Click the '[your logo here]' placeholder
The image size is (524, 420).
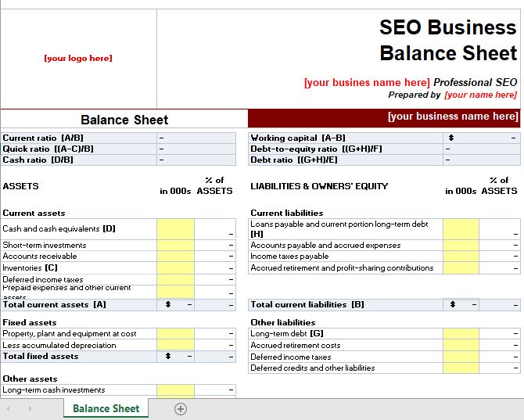point(78,58)
